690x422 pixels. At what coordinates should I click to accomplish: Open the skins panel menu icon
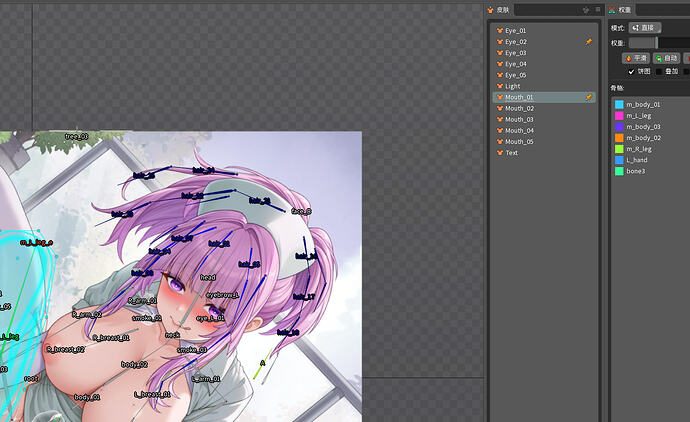point(598,9)
